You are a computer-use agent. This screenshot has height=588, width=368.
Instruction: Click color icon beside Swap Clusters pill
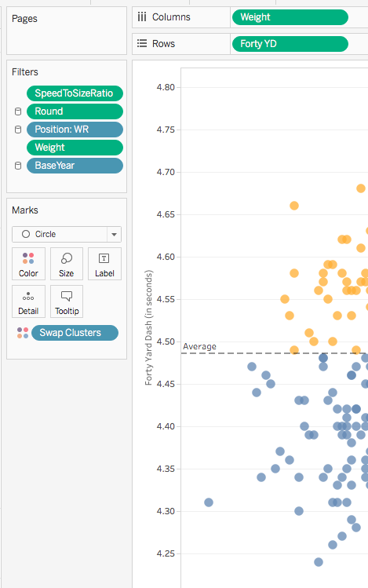coord(23,333)
